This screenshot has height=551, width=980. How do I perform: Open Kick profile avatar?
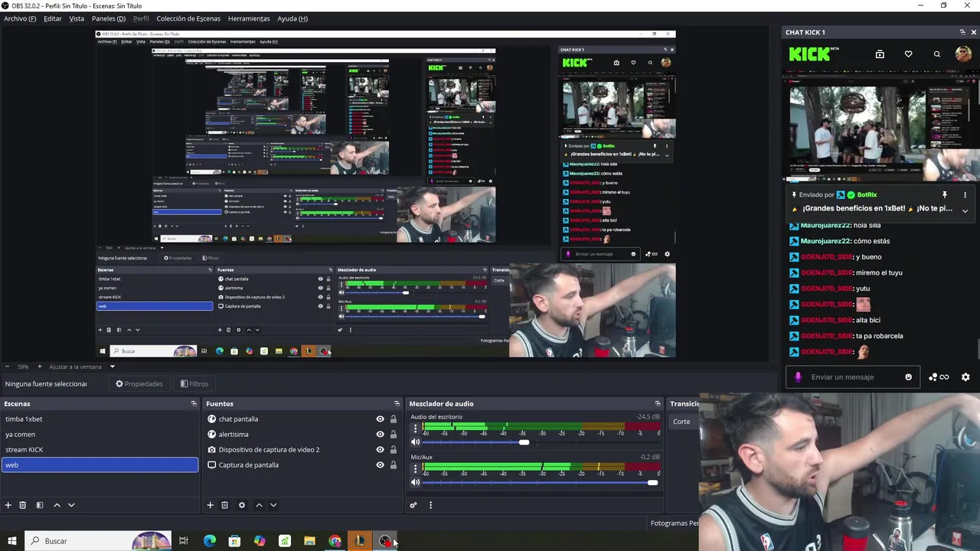[x=963, y=54]
